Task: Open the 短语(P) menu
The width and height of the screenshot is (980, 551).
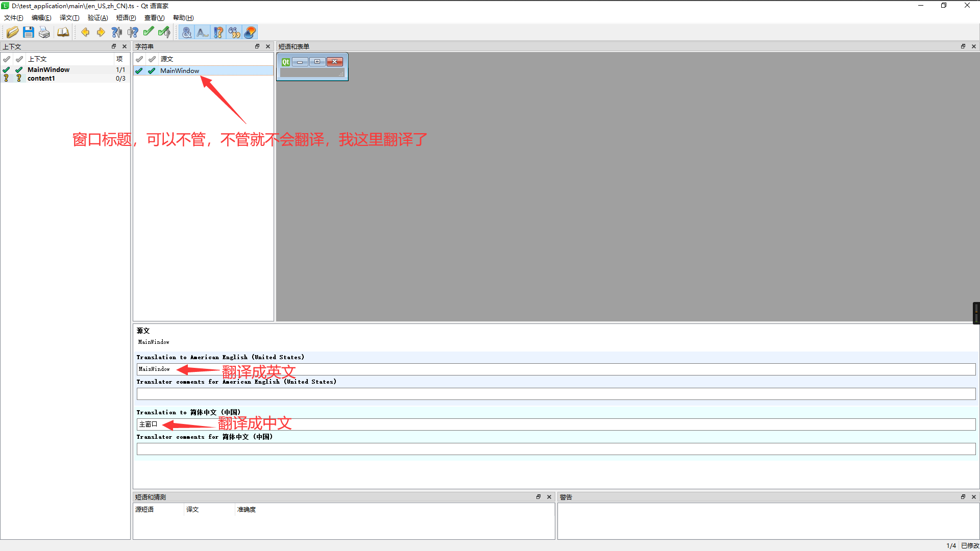Action: 126,18
